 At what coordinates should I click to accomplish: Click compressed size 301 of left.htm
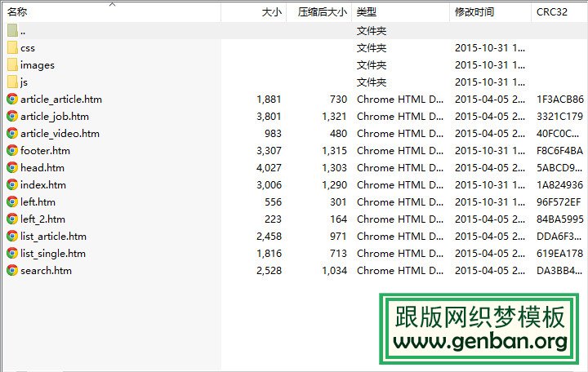(x=338, y=202)
